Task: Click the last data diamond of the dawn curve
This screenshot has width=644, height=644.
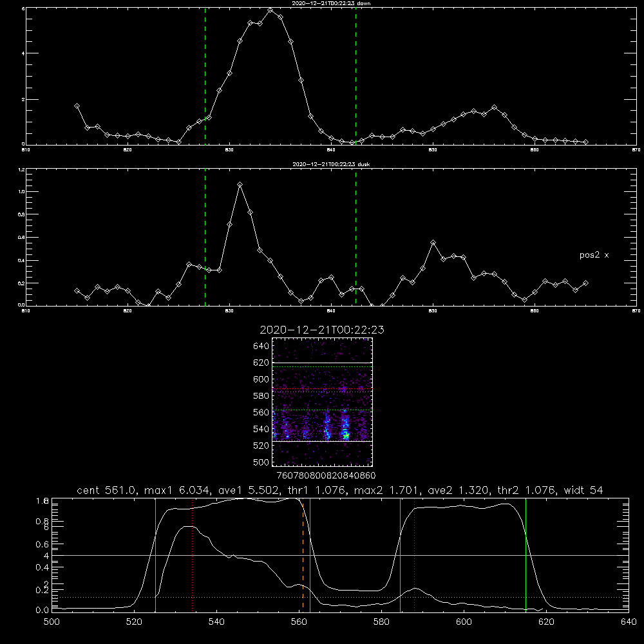Action: pos(585,142)
